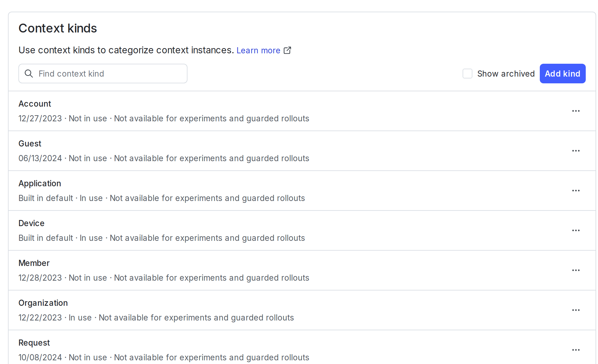598x364 pixels.
Task: Open the overflow menu for the Request row
Action: pyautogui.click(x=576, y=350)
